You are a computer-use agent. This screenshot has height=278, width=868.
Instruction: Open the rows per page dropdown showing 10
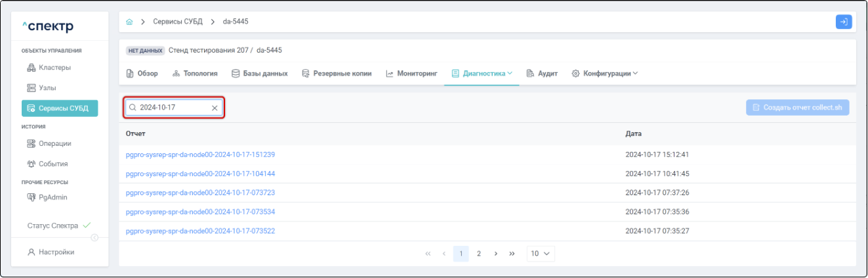pyautogui.click(x=541, y=254)
